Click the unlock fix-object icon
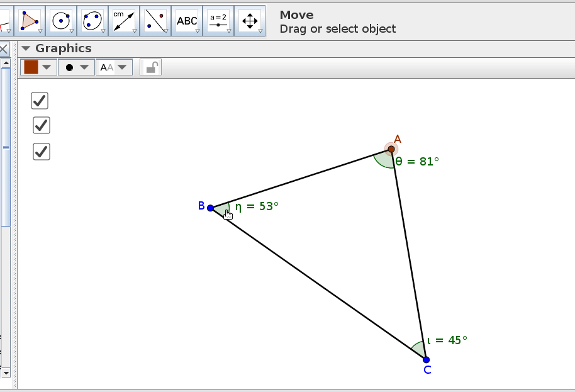 (x=151, y=67)
